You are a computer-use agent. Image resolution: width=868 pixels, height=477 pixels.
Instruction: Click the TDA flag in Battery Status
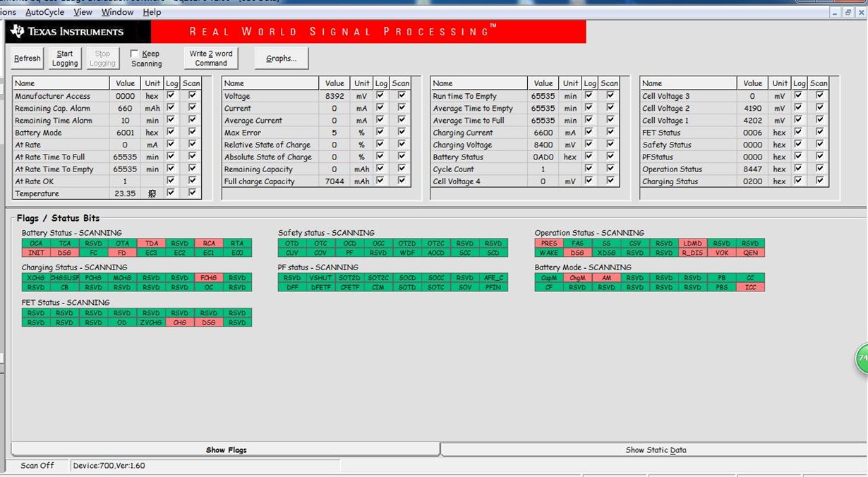151,243
